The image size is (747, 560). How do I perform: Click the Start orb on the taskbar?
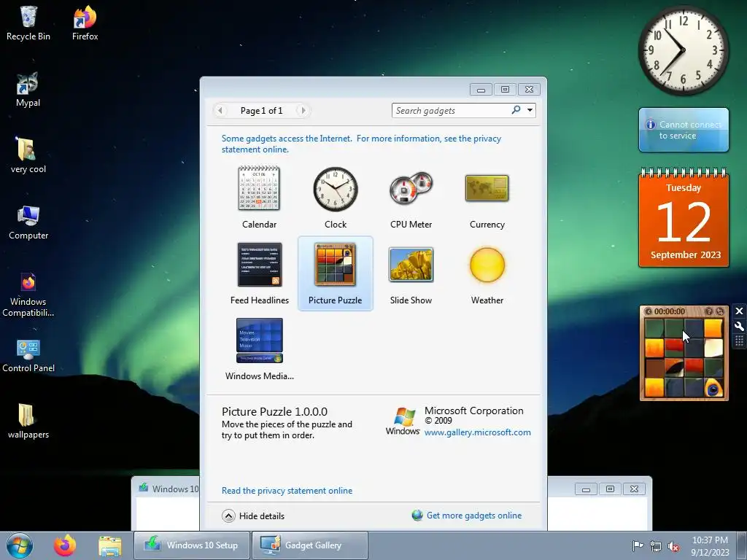pyautogui.click(x=20, y=545)
